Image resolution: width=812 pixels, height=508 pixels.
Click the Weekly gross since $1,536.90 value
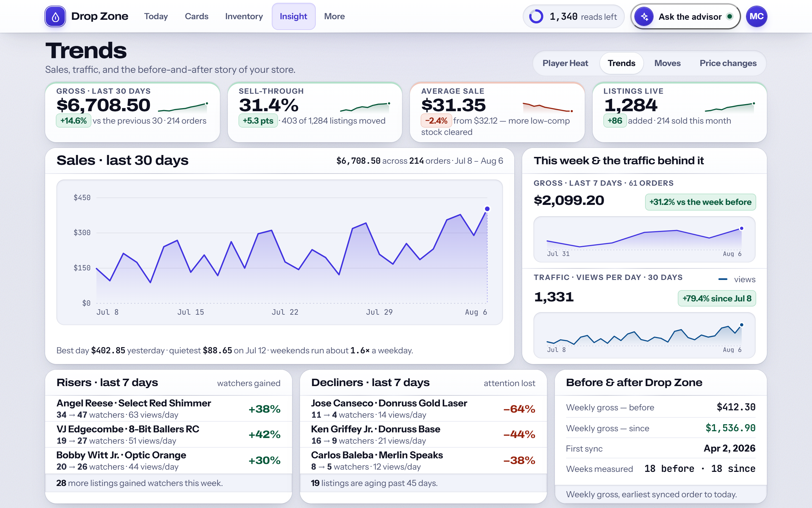coord(730,428)
